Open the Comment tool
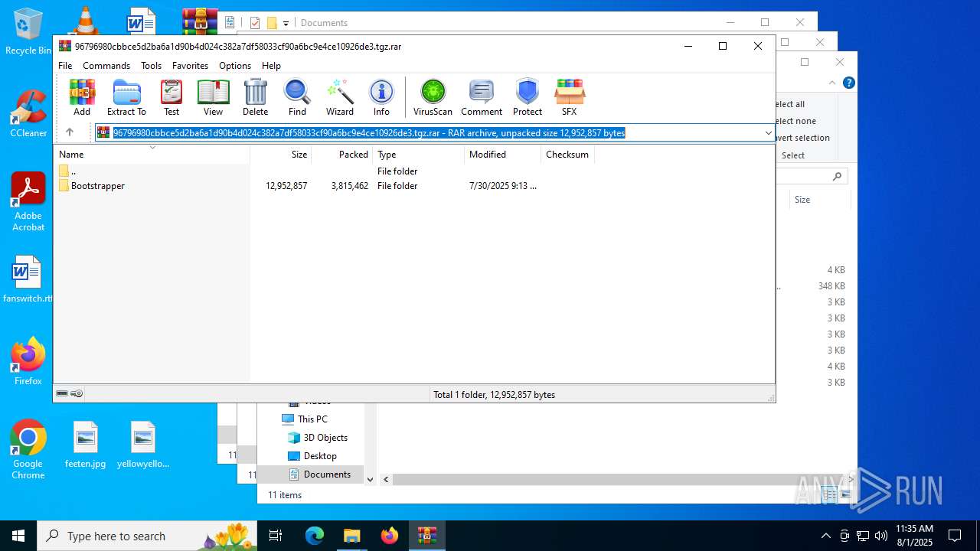The height and width of the screenshot is (551, 980). [x=482, y=97]
